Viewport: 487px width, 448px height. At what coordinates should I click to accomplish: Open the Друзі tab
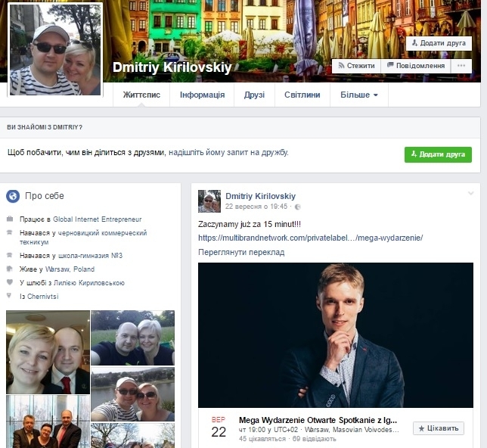(x=254, y=95)
